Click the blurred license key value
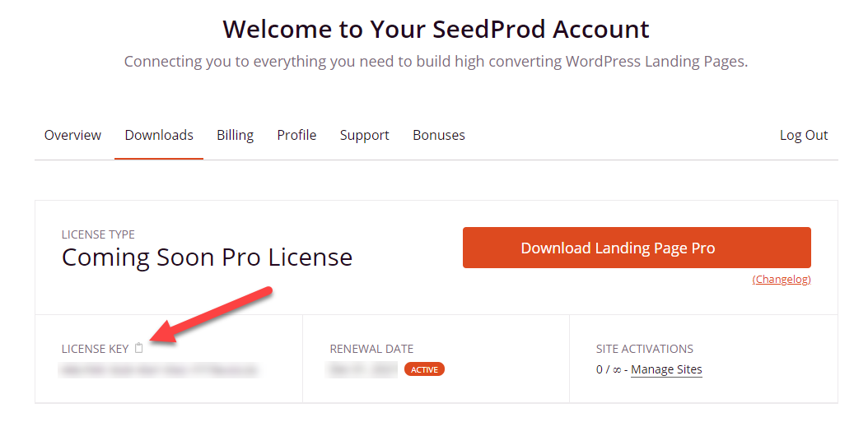This screenshot has height=422, width=868. tap(159, 370)
